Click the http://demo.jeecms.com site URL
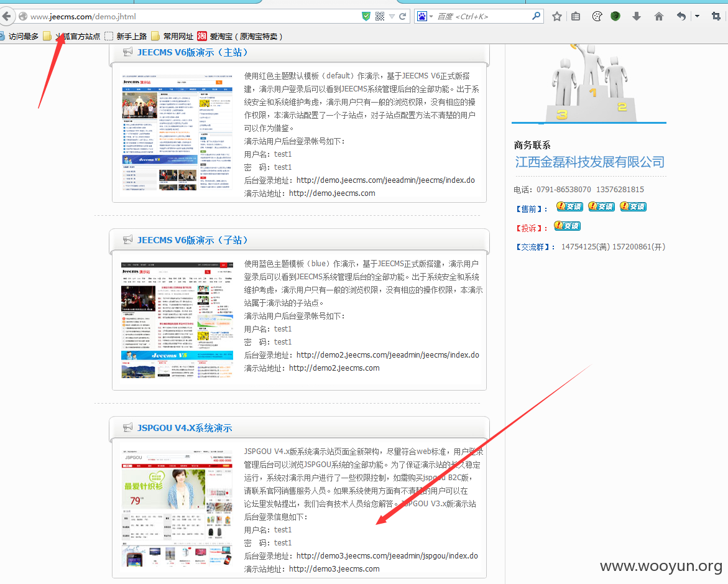 [332, 193]
